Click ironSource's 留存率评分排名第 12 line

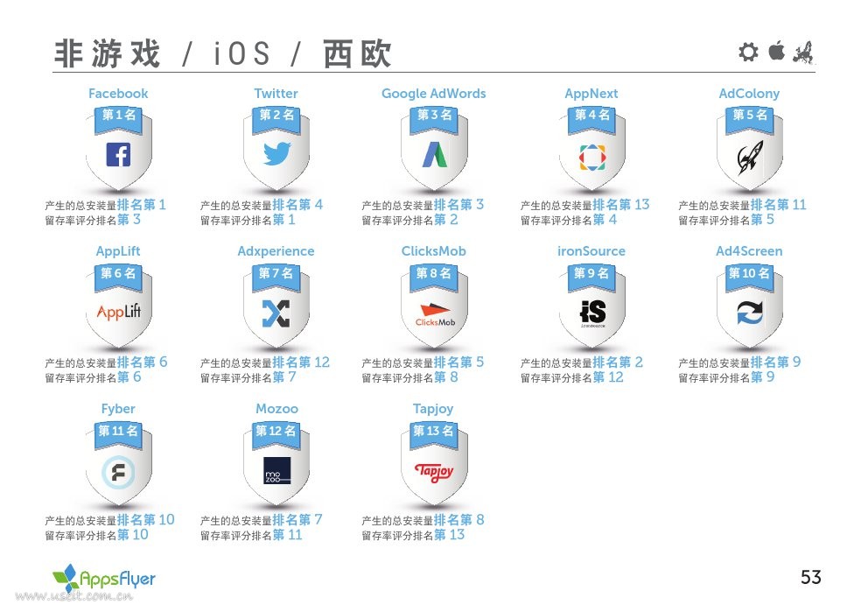tap(572, 377)
